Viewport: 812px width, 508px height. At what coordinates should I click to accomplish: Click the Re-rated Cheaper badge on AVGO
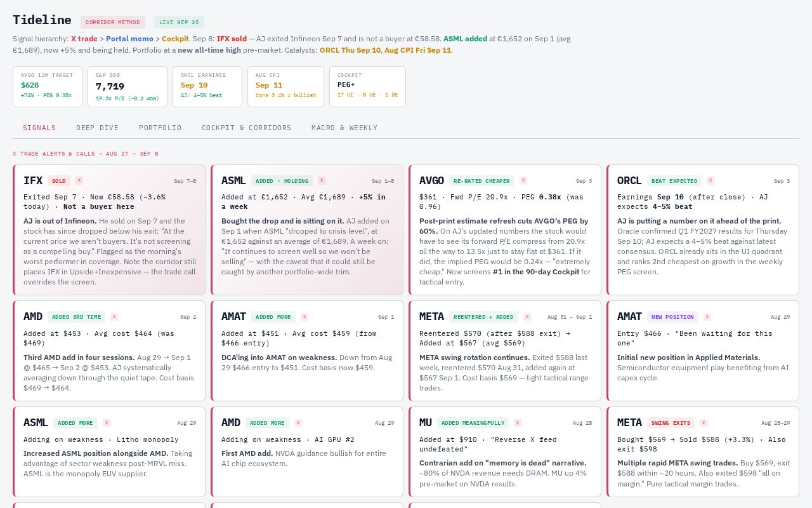(482, 181)
